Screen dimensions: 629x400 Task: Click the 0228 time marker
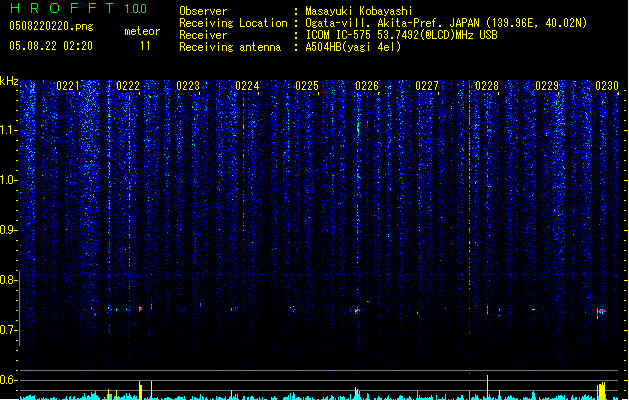click(x=487, y=86)
